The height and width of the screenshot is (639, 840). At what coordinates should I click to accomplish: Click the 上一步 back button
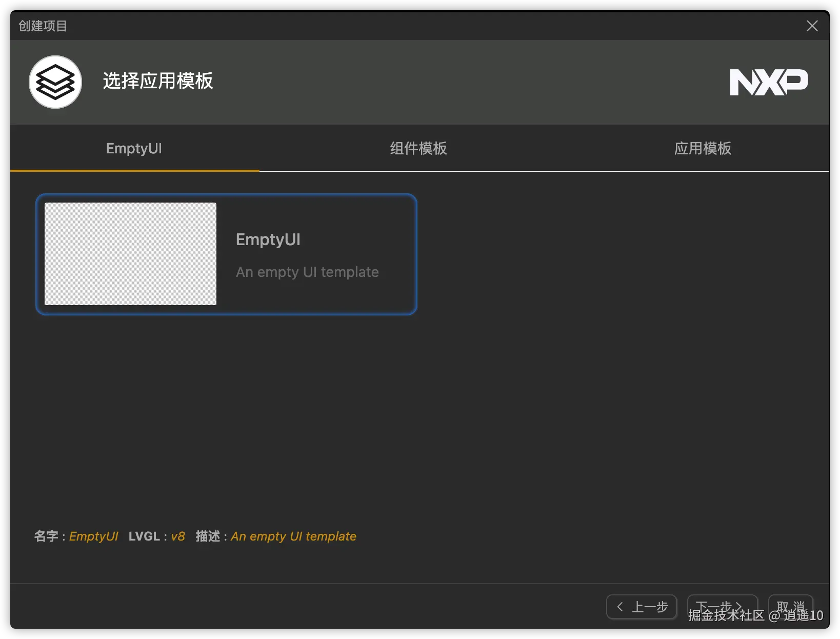pyautogui.click(x=642, y=607)
